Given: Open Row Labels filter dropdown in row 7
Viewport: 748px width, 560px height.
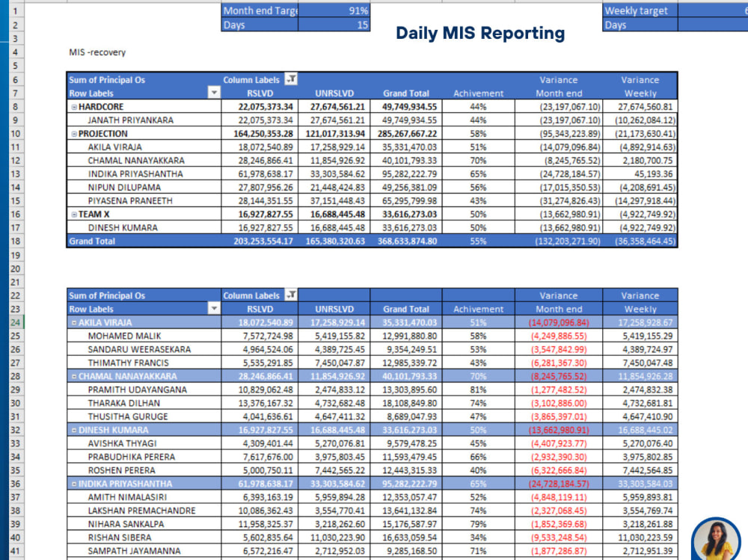Looking at the screenshot, I should click(214, 93).
